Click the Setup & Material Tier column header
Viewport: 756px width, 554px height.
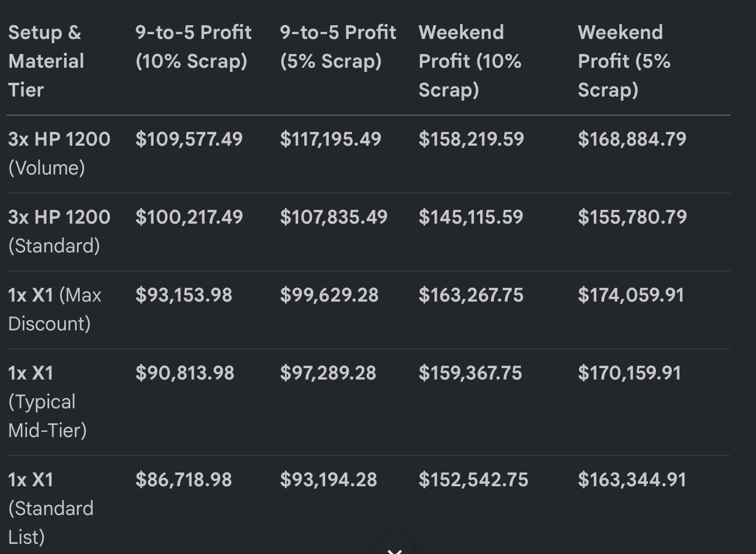point(46,61)
